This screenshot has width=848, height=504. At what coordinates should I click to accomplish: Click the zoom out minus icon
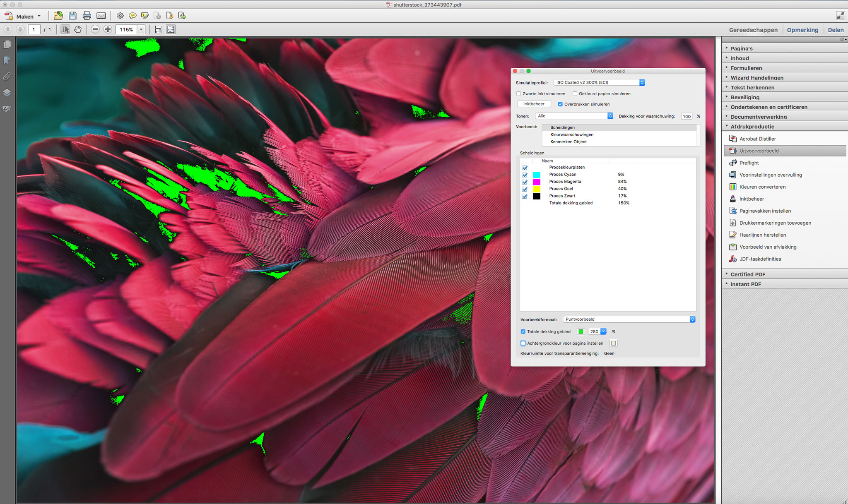(95, 29)
